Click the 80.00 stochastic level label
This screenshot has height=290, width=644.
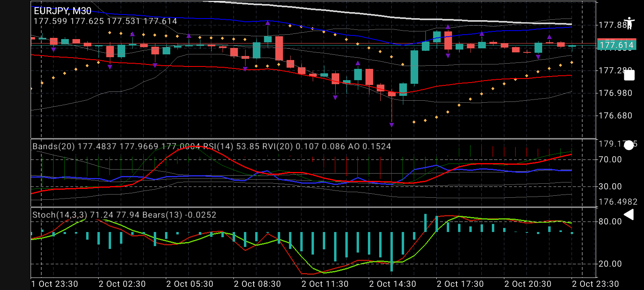(610, 222)
